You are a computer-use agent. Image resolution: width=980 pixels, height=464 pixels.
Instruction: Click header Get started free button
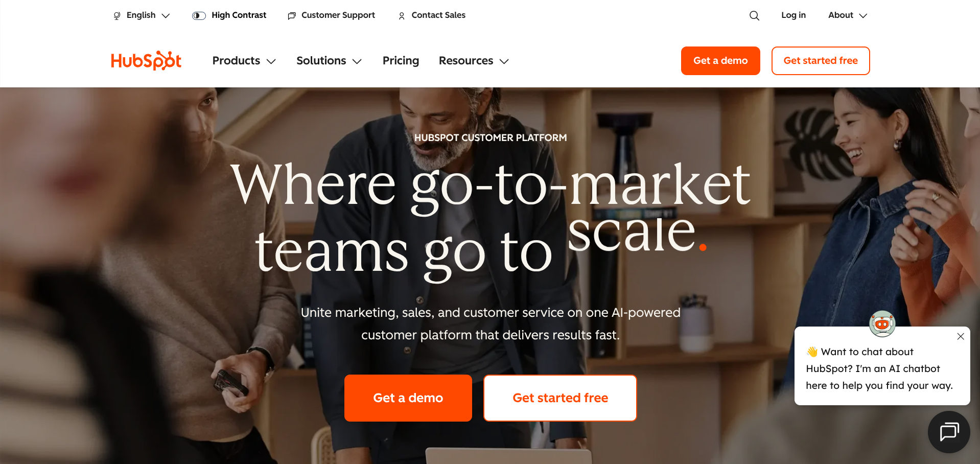pyautogui.click(x=821, y=61)
